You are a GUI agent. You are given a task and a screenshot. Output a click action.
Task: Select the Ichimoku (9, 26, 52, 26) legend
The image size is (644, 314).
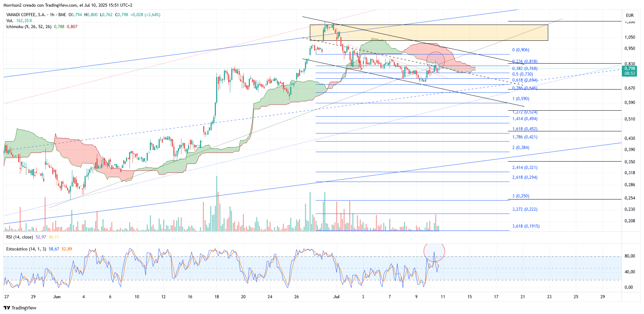[29, 27]
